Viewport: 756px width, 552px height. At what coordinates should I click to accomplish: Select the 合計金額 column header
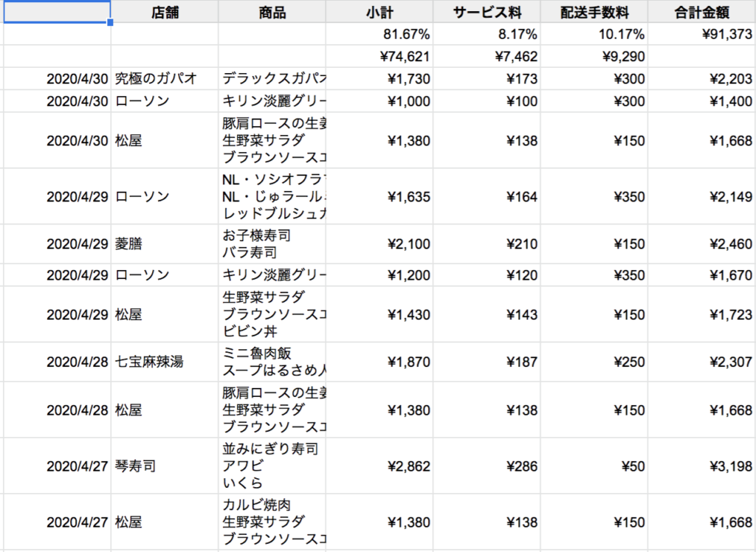click(702, 12)
